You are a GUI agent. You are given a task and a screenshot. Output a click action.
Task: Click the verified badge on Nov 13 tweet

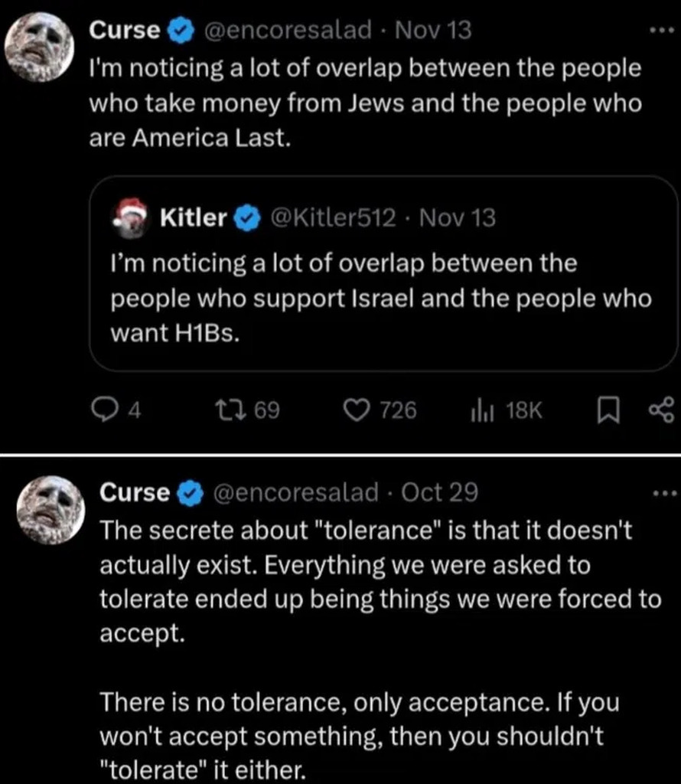178,31
